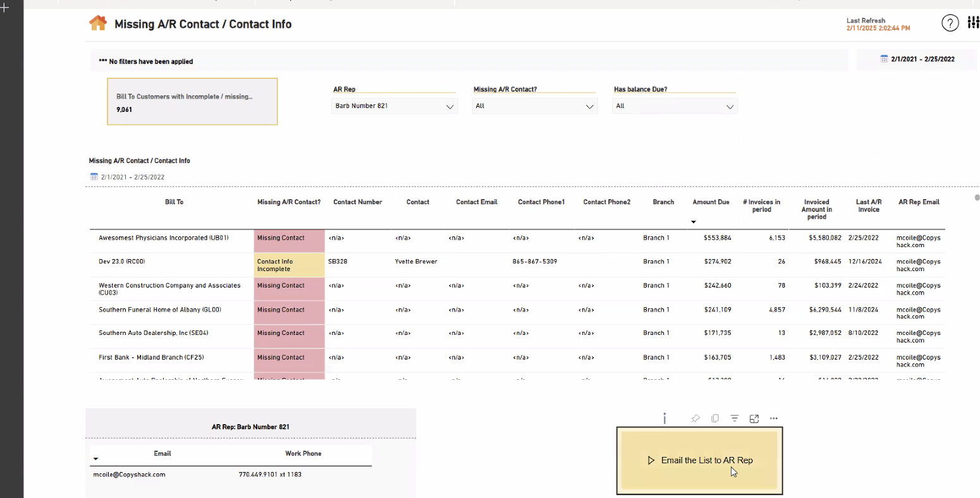The width and height of the screenshot is (980, 498).
Task: Click amount due $553,884
Action: 718,238
